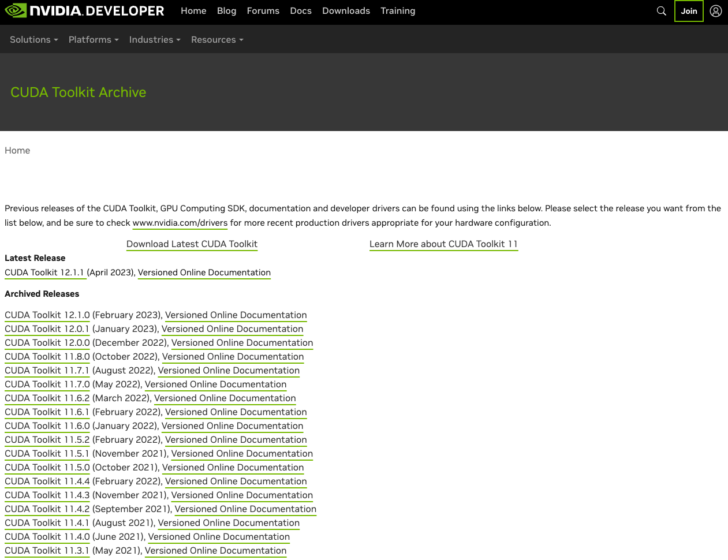
Task: Click the Home breadcrumb link
Action: [17, 151]
